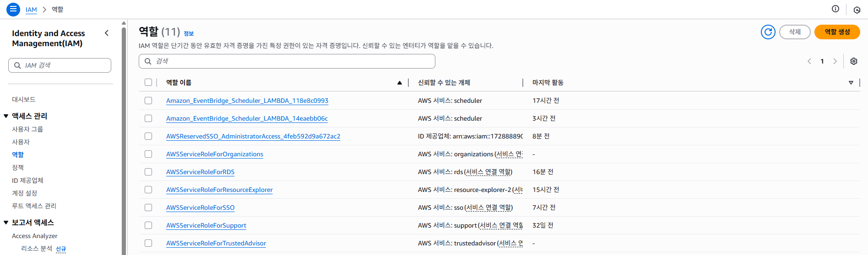The image size is (868, 255).
Task: Tick the AWSServiceRoleForRDS checkbox
Action: coord(148,172)
